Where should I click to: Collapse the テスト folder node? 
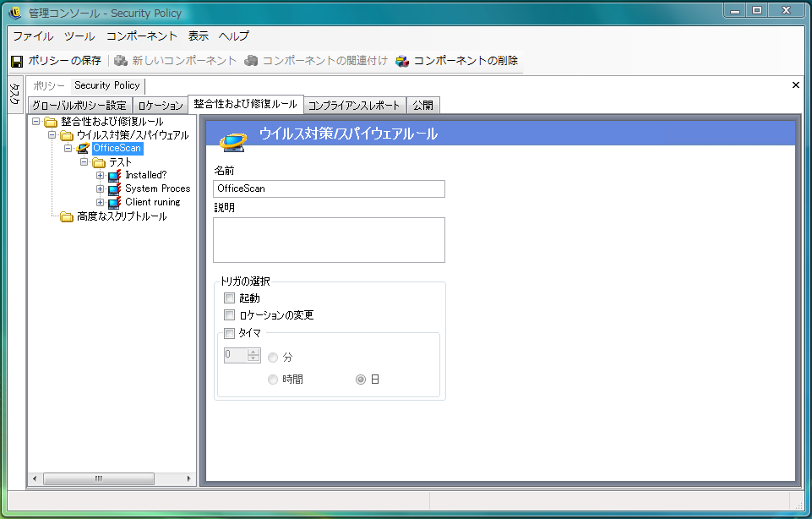coord(84,162)
